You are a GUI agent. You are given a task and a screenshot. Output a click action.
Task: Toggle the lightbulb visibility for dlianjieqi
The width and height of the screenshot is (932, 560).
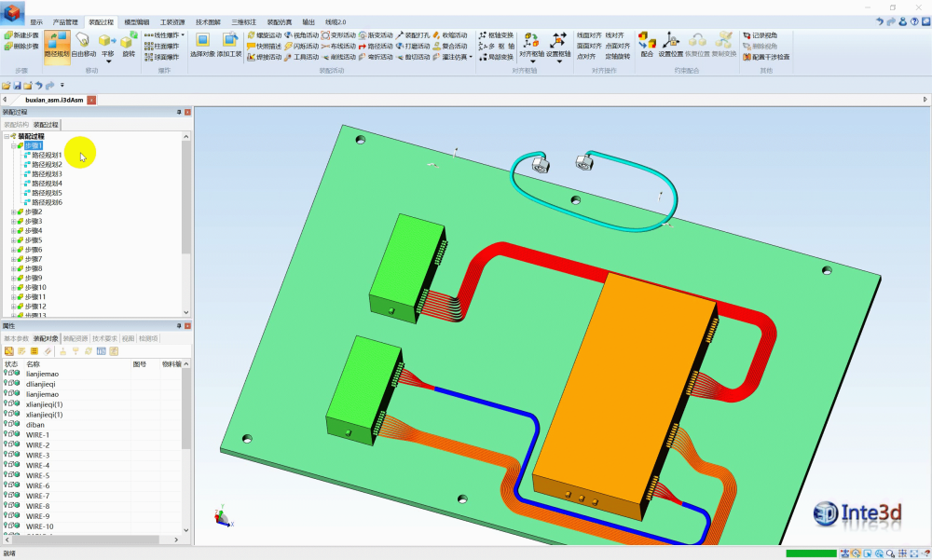click(x=6, y=384)
